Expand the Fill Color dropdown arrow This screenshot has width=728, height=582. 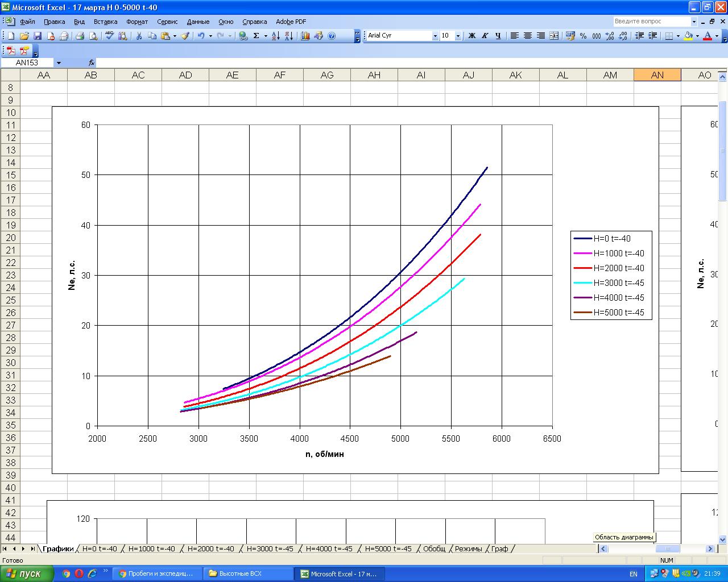click(697, 36)
